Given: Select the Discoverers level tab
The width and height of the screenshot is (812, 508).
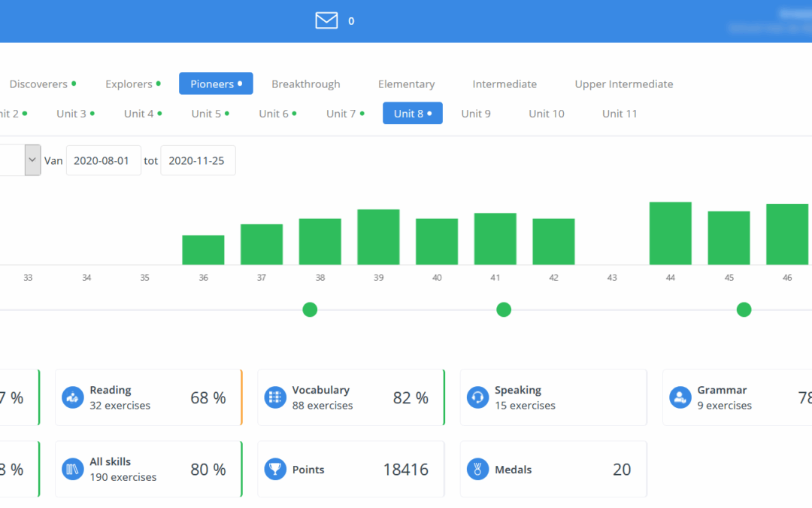Looking at the screenshot, I should click(42, 84).
